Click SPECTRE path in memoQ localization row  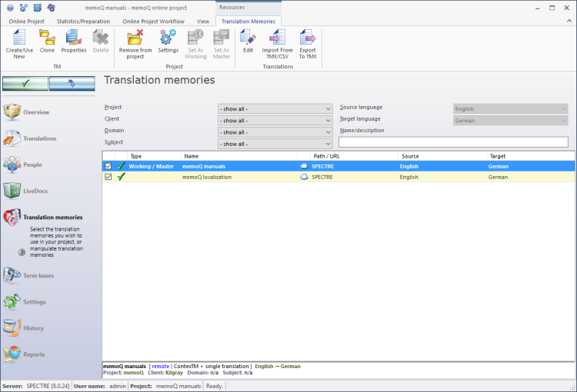coord(322,177)
